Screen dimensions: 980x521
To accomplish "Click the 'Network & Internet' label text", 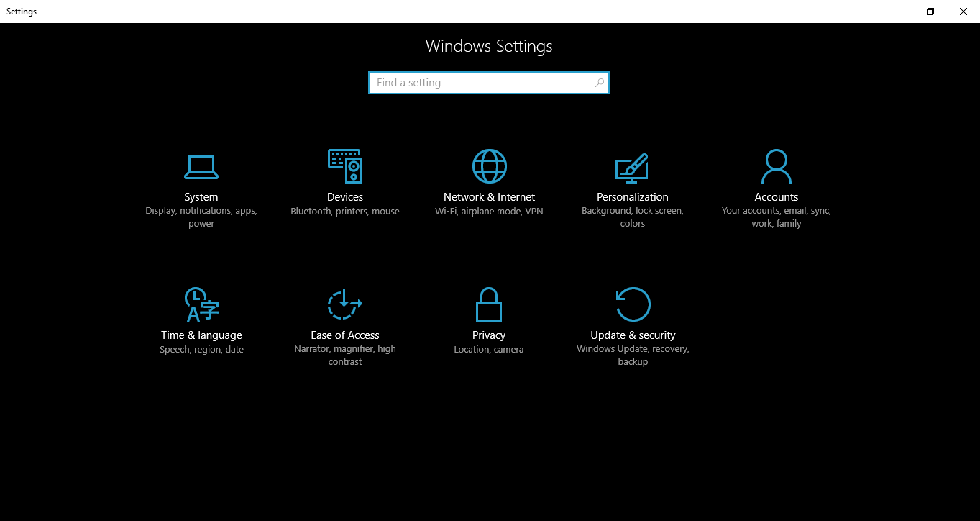I will pos(490,197).
